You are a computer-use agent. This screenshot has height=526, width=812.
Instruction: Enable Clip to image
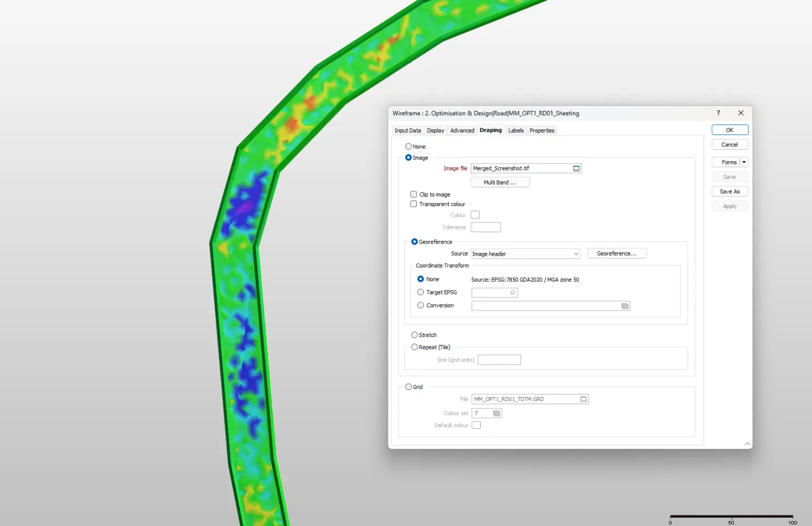pos(414,194)
